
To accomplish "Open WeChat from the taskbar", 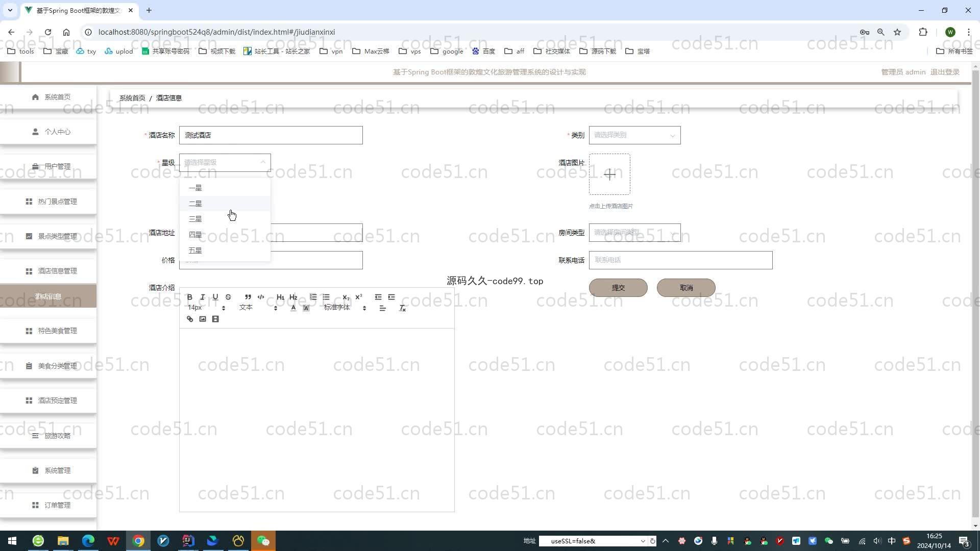I will [x=263, y=541].
